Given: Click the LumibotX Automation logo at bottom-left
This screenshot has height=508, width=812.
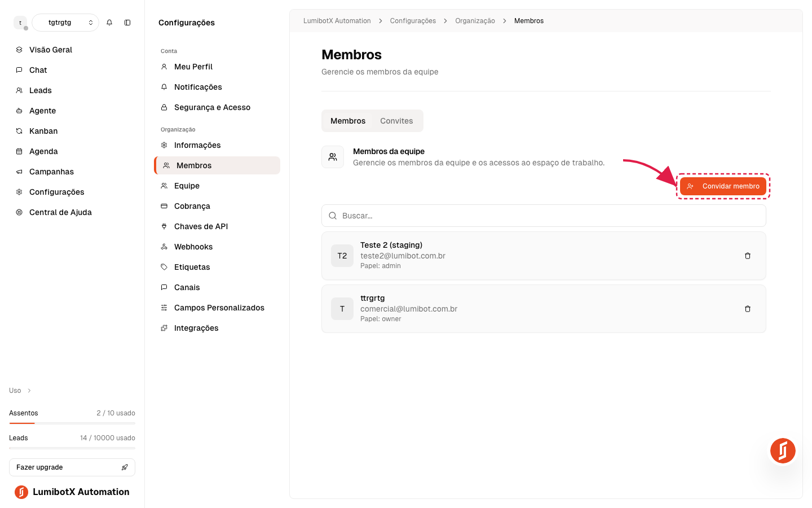Looking at the screenshot, I should tap(21, 492).
